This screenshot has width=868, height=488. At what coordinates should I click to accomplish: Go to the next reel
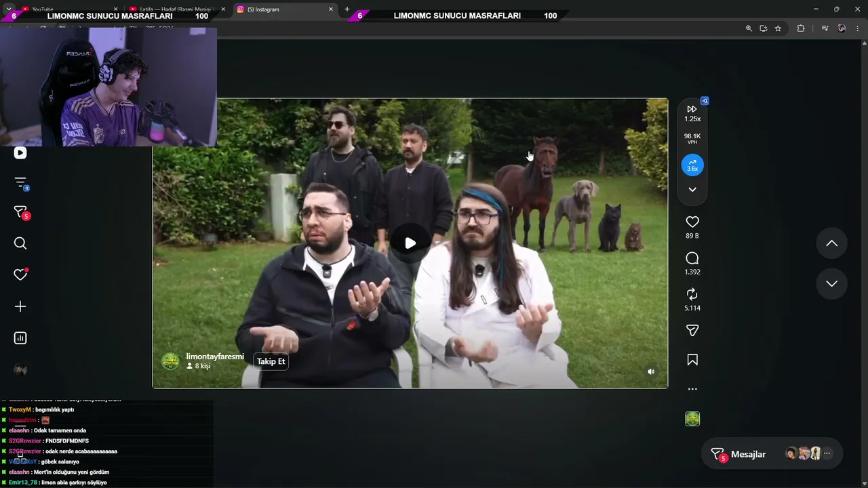click(x=831, y=283)
